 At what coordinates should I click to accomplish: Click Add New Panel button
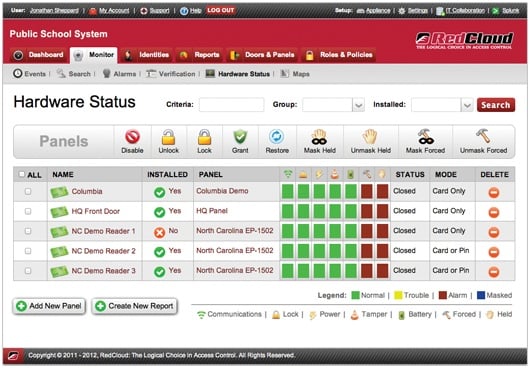pyautogui.click(x=49, y=306)
